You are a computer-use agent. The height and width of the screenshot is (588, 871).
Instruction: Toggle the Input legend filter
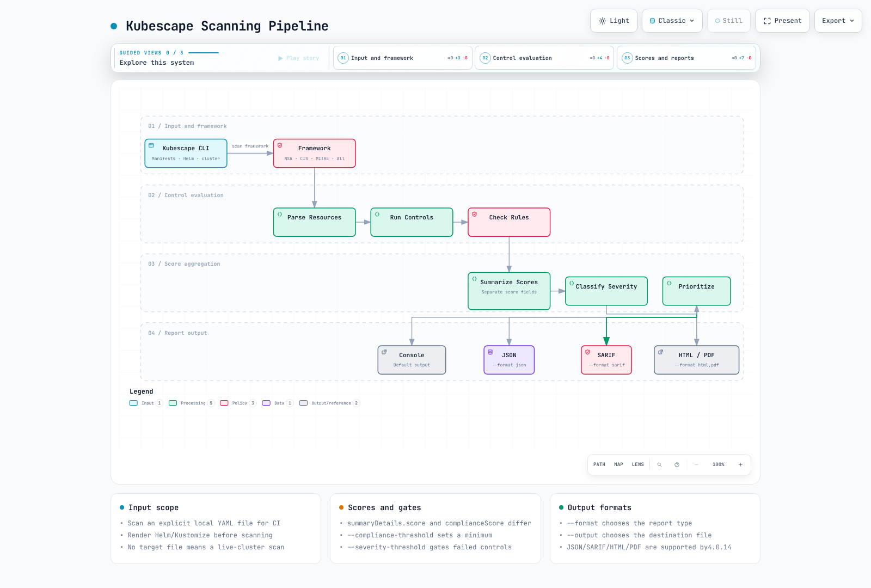coord(146,403)
